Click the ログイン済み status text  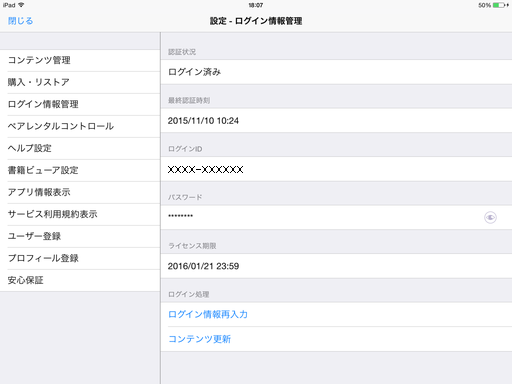click(194, 72)
